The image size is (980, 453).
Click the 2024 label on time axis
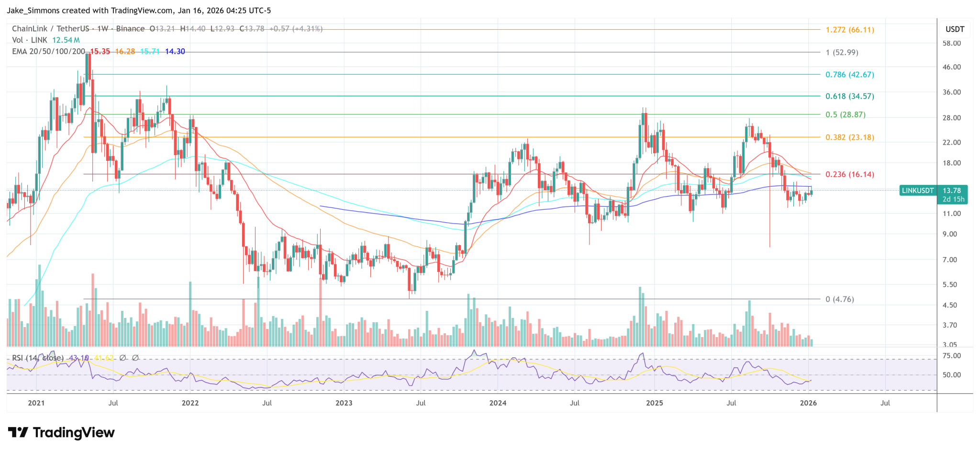(498, 403)
